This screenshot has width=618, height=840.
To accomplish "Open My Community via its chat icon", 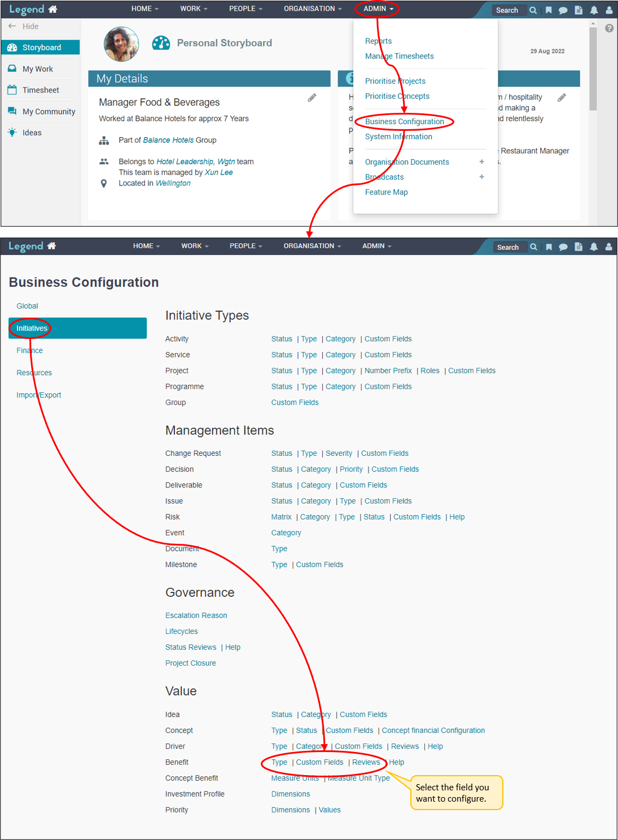I will coord(12,111).
